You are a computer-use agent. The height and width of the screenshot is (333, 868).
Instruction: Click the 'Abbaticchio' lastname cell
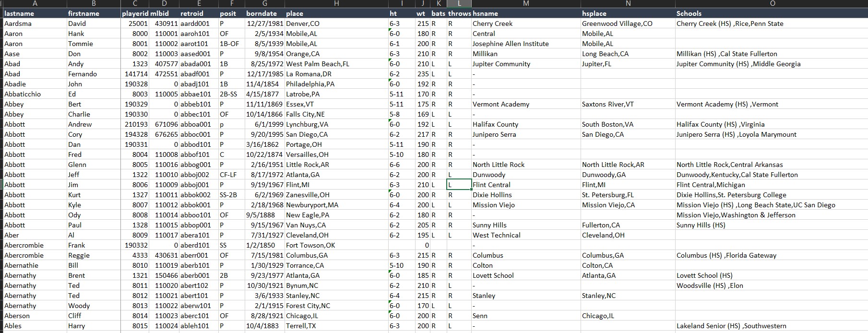(x=23, y=94)
